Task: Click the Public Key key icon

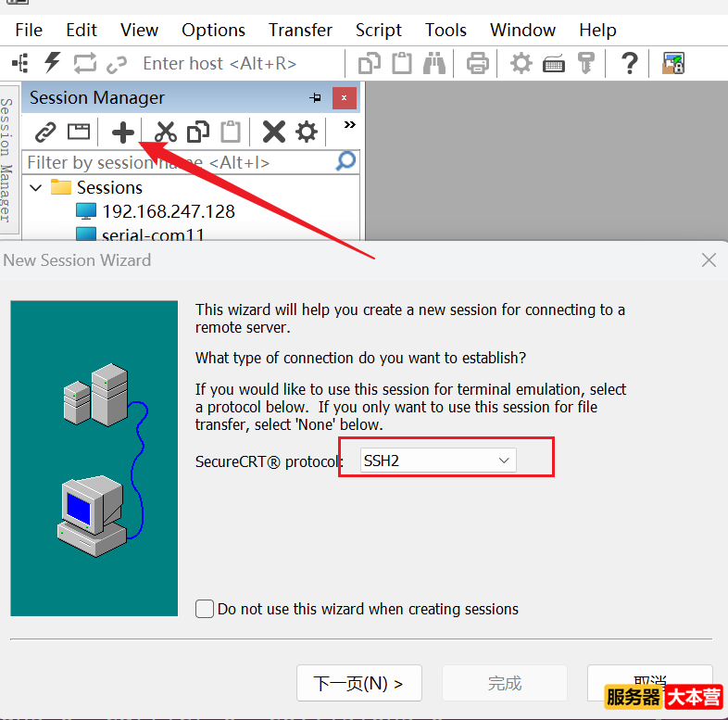Action: click(x=584, y=63)
